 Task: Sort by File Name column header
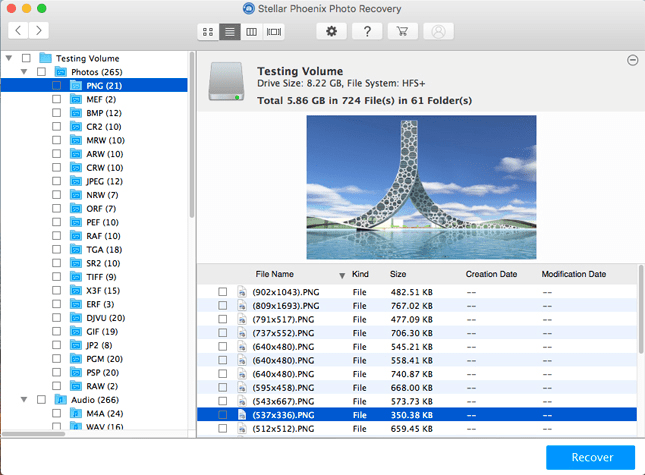[x=275, y=274]
